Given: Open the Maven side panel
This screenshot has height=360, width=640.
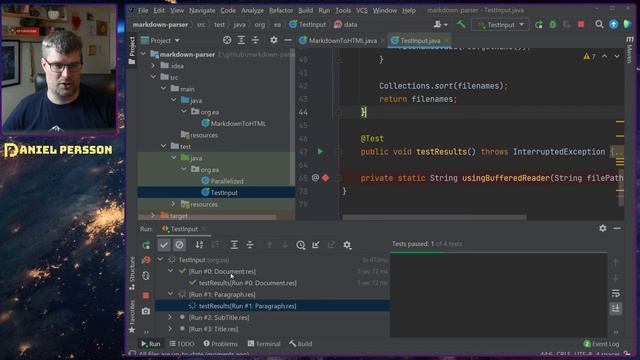Looking at the screenshot, I should (629, 50).
